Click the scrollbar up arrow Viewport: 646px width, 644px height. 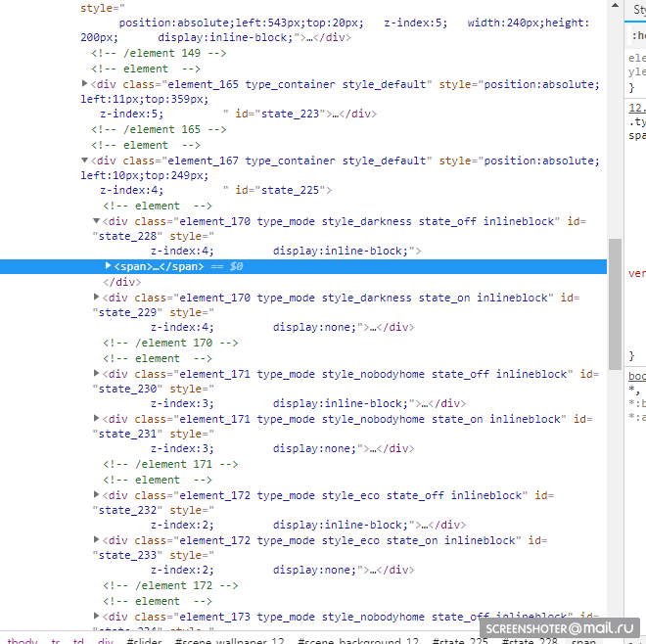[x=615, y=6]
